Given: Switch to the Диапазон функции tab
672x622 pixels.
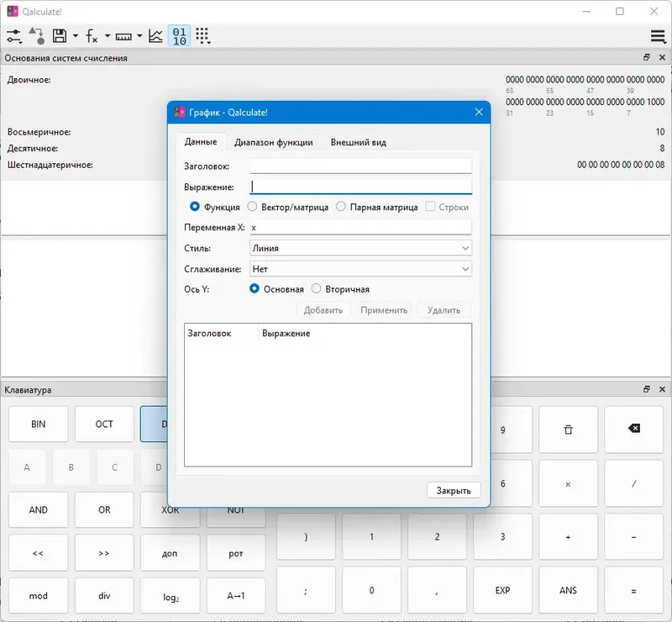Looking at the screenshot, I should click(274, 142).
